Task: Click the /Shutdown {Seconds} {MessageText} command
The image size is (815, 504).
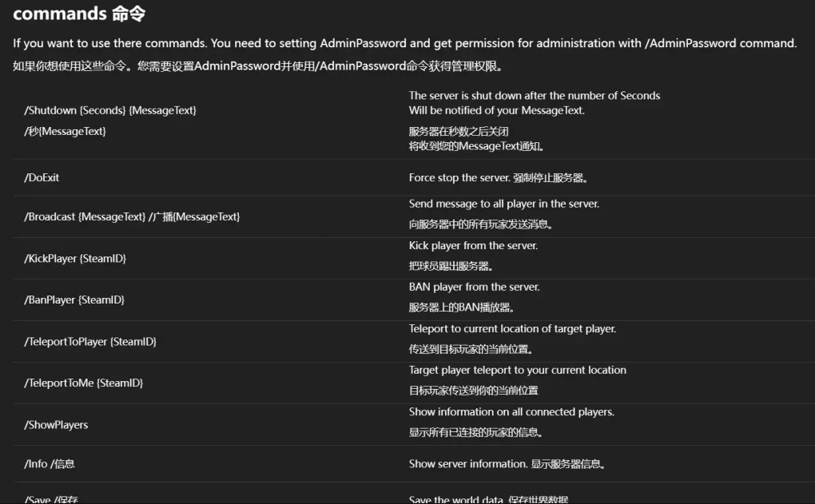Action: click(110, 110)
